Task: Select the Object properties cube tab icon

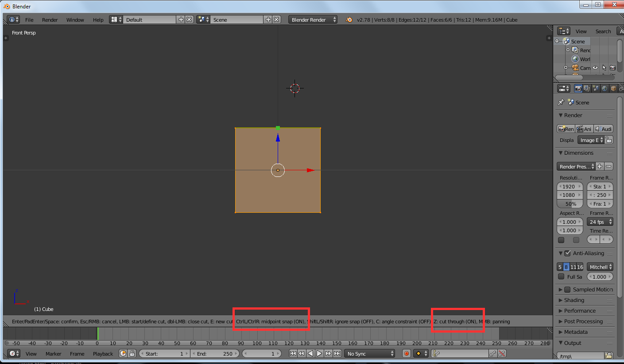Action: (x=613, y=88)
